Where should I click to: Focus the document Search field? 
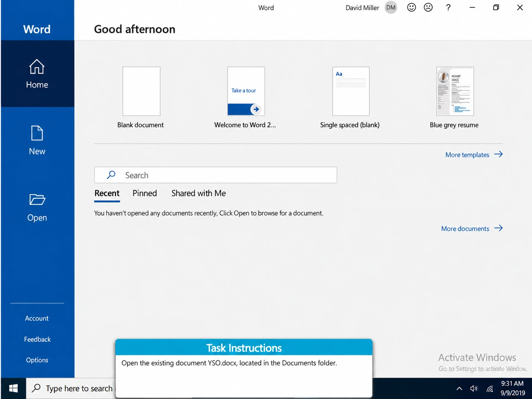click(216, 175)
